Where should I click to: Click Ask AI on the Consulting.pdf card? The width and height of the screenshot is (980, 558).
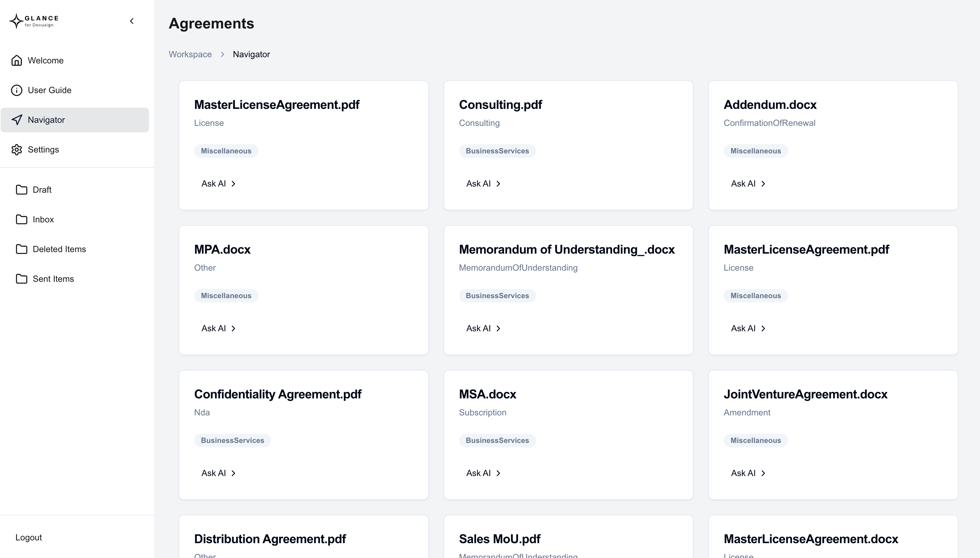(x=483, y=183)
